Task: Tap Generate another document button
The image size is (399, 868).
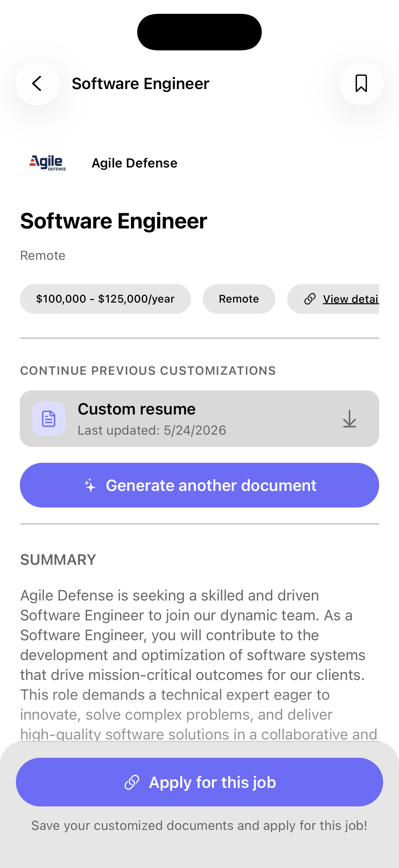Action: coord(199,485)
